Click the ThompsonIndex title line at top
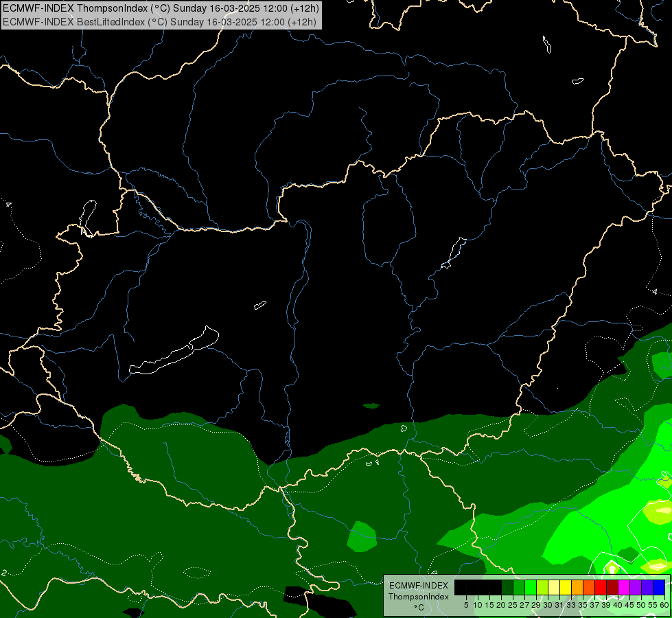Screen dimensions: 672x618 (x=161, y=8)
